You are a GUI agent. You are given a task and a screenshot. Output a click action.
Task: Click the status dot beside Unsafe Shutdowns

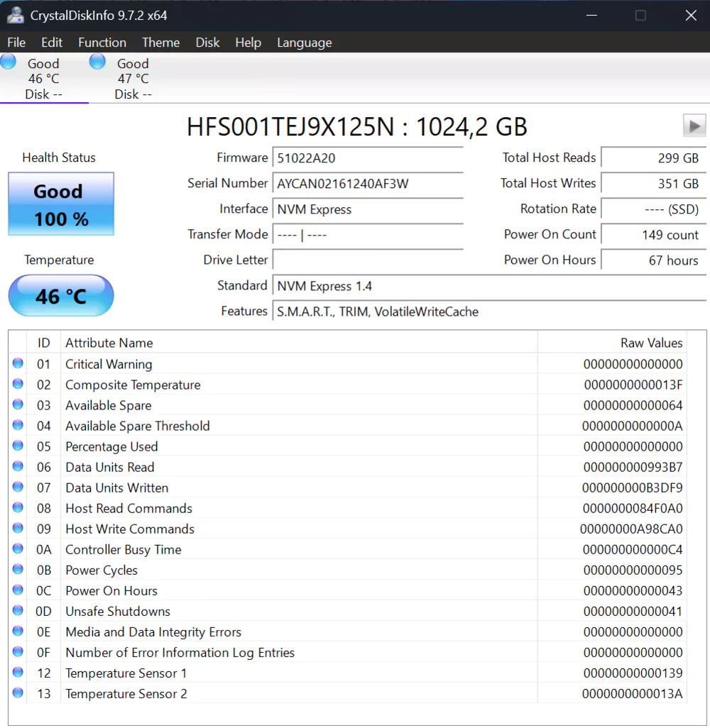[x=18, y=610]
